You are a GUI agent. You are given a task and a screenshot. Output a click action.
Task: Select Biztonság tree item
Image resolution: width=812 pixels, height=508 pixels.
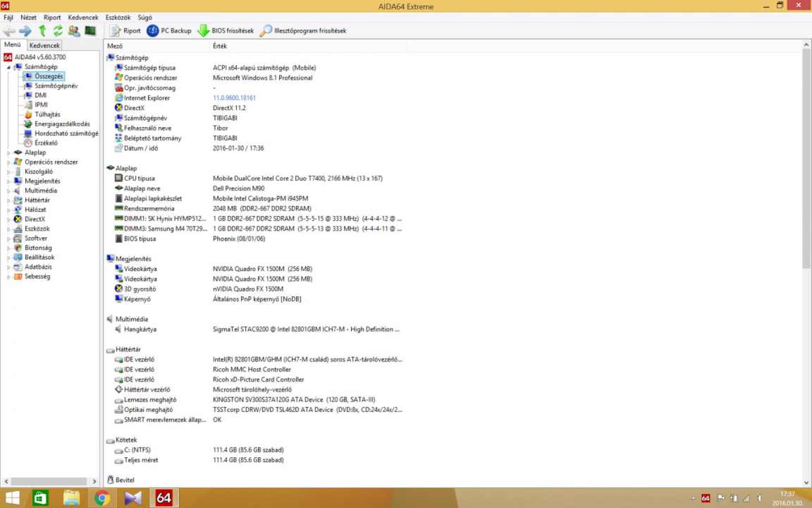(38, 248)
